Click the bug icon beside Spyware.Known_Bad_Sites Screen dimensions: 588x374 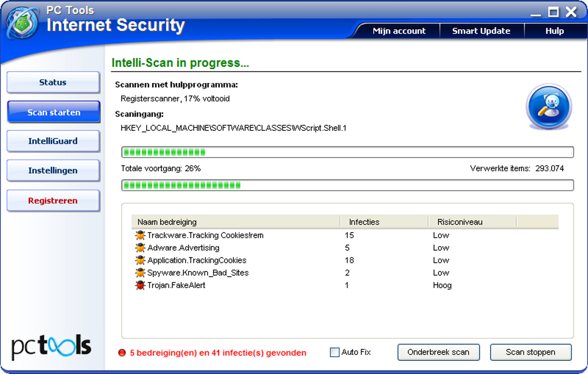pyautogui.click(x=140, y=273)
